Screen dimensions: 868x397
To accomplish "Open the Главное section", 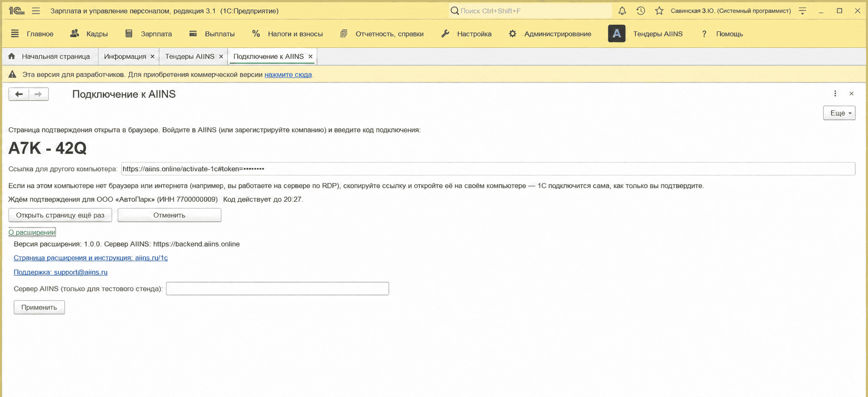I will click(x=40, y=34).
